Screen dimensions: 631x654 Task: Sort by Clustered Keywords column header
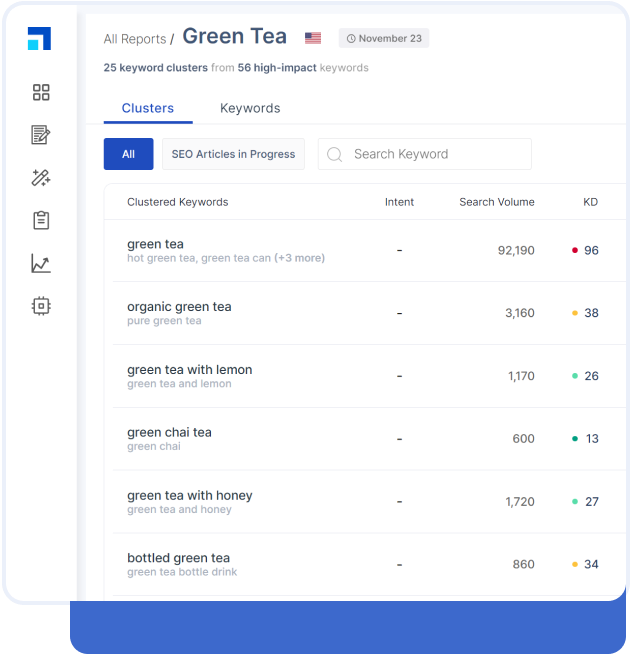tap(178, 202)
